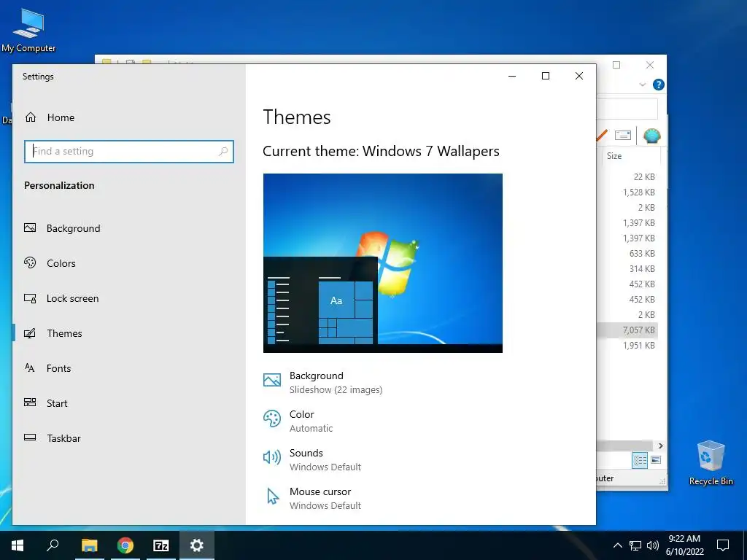Image resolution: width=747 pixels, height=560 pixels.
Task: Open Start personalization settings
Action: [x=46, y=402]
